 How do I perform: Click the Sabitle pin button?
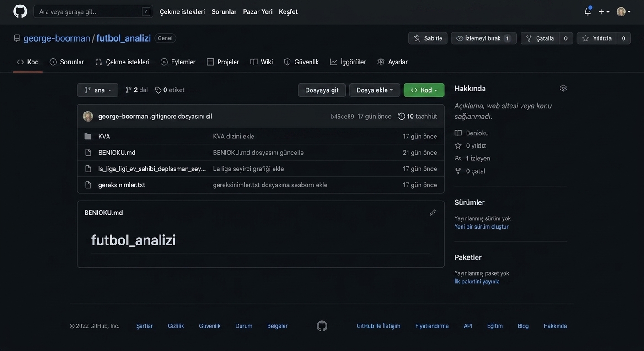pyautogui.click(x=428, y=38)
